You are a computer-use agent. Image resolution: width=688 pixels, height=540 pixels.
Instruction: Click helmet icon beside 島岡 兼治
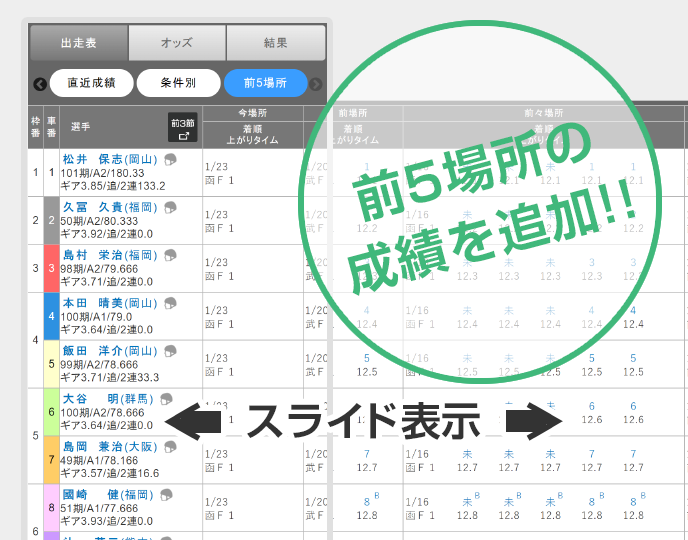pyautogui.click(x=170, y=447)
